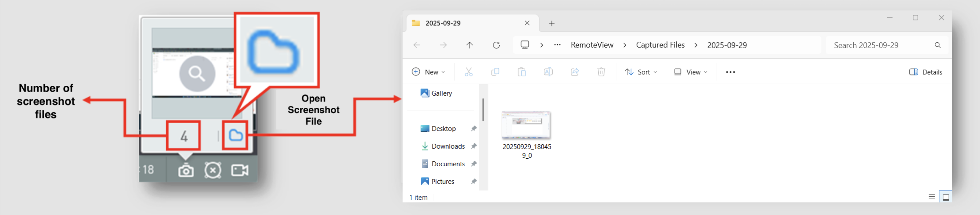Open screenshot folder via small blue folder icon

pos(236,135)
